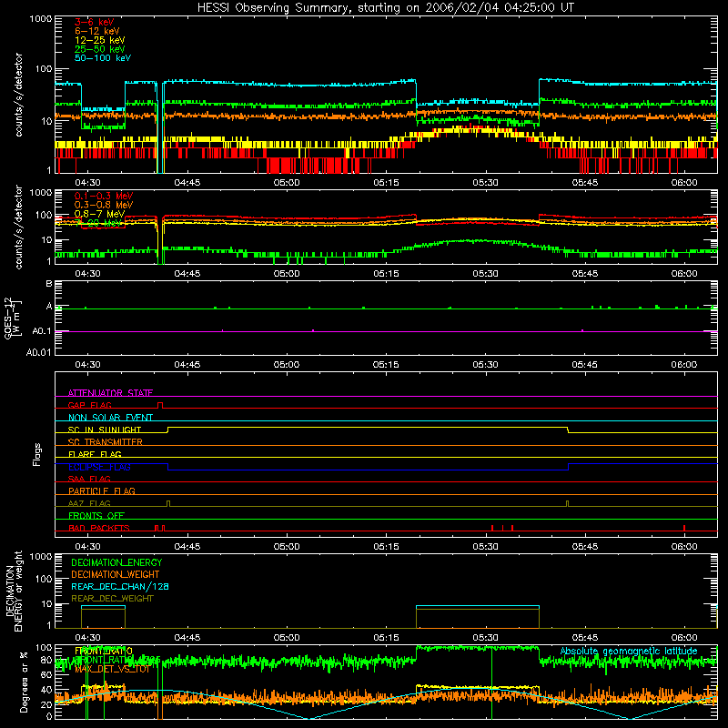Click the 100 tick label on decimation plot
Screen dimensions: 728x728
44,579
